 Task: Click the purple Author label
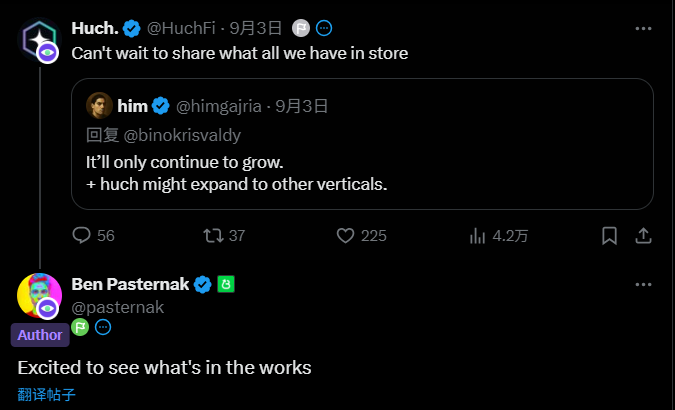click(x=40, y=334)
